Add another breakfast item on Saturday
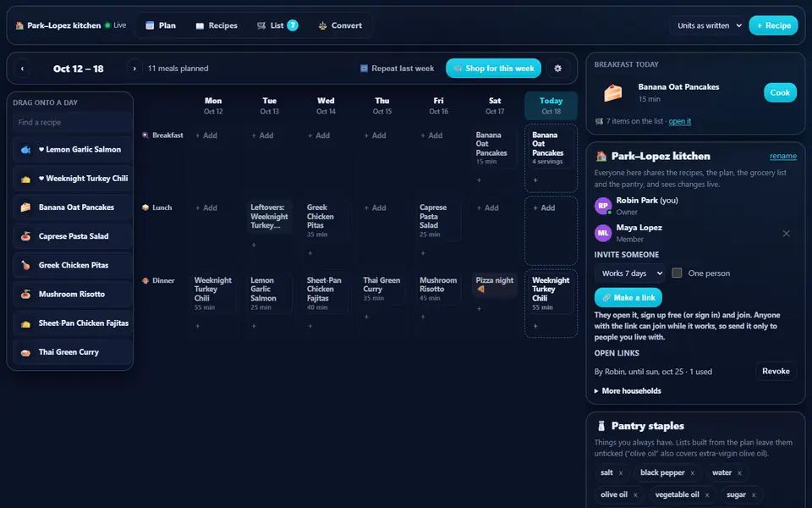Viewport: 812px width, 508px height. click(479, 179)
